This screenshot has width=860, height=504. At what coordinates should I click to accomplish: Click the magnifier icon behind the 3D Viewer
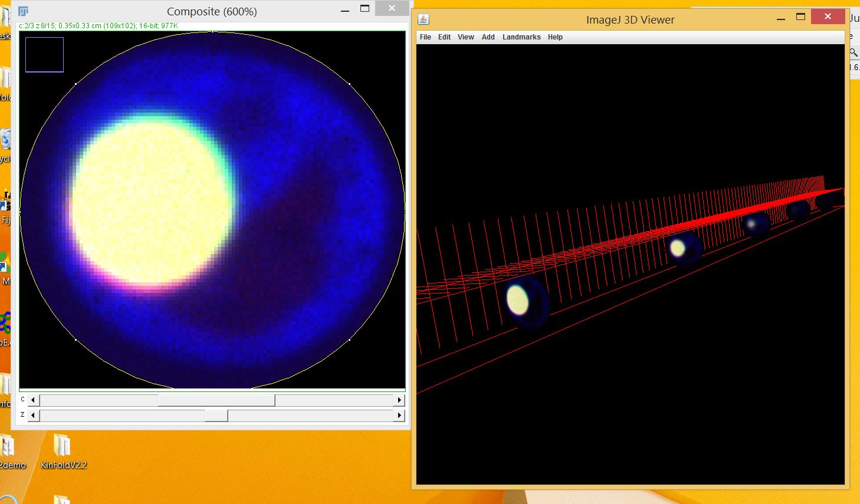point(854,52)
